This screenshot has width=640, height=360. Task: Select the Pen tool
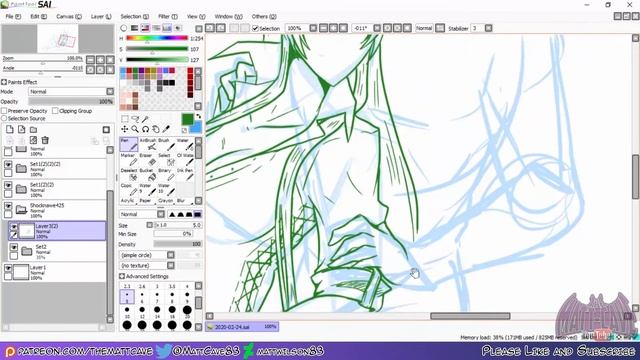[x=129, y=144]
